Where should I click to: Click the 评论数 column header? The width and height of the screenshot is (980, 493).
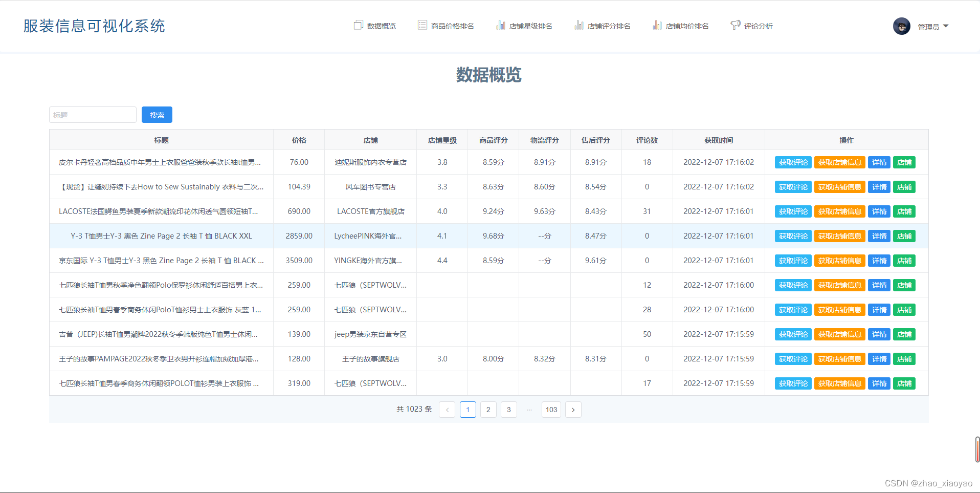pyautogui.click(x=647, y=140)
